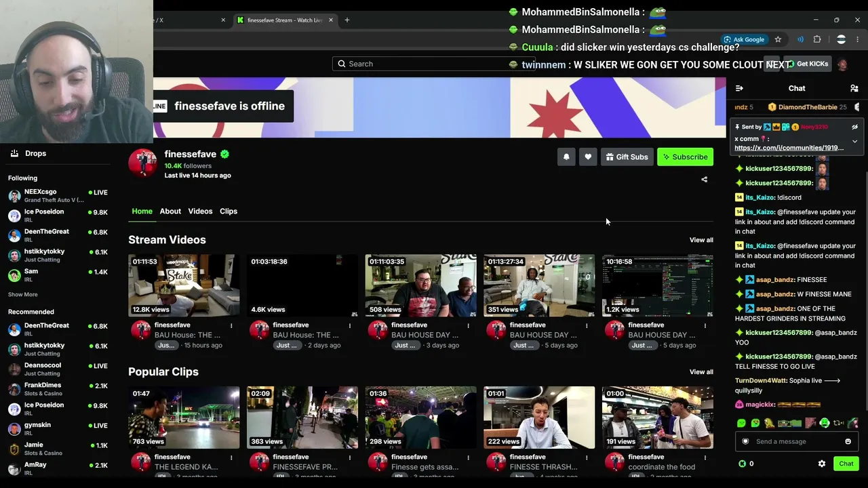Open the browser extensions puzzle icon
This screenshot has width=868, height=488.
[x=817, y=39]
